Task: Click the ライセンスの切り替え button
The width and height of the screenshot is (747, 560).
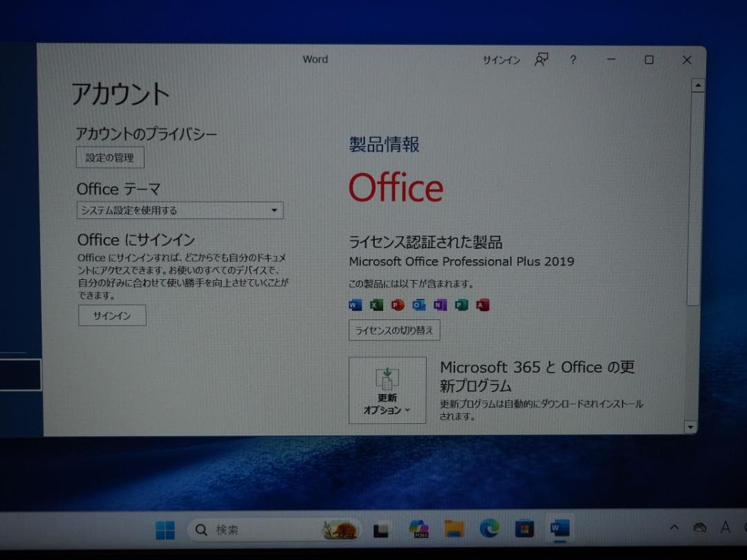Action: (x=394, y=330)
